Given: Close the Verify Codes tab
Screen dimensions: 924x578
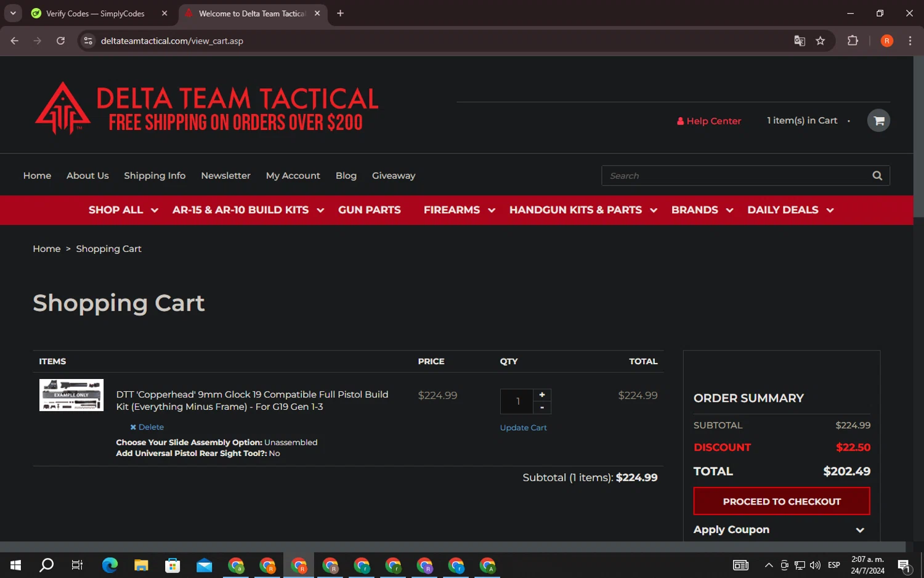Looking at the screenshot, I should click(164, 14).
